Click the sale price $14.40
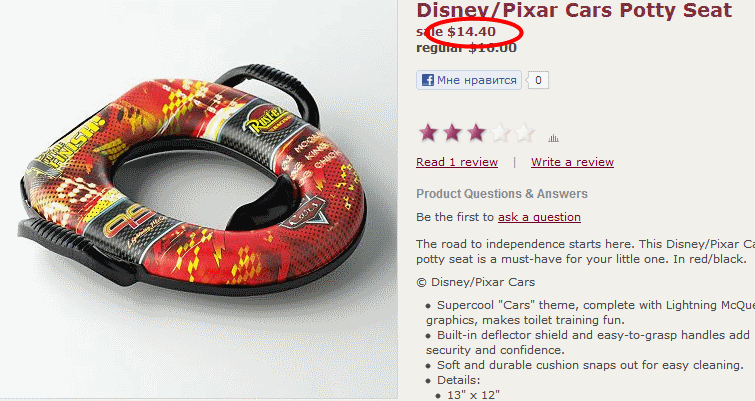 pyautogui.click(x=471, y=32)
